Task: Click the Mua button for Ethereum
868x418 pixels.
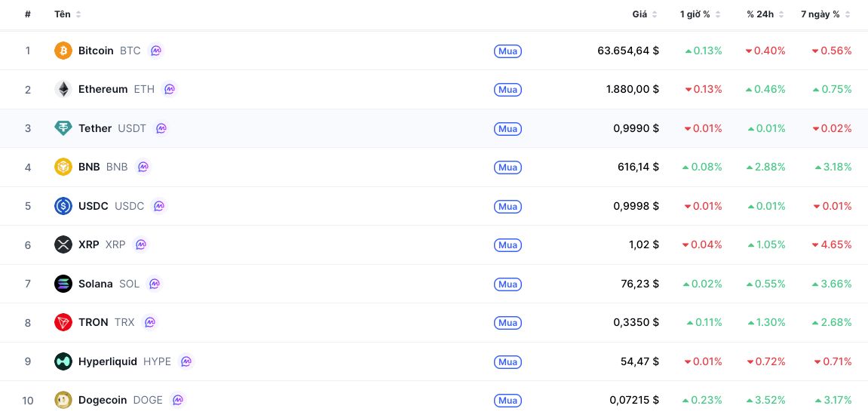Action: click(x=508, y=90)
